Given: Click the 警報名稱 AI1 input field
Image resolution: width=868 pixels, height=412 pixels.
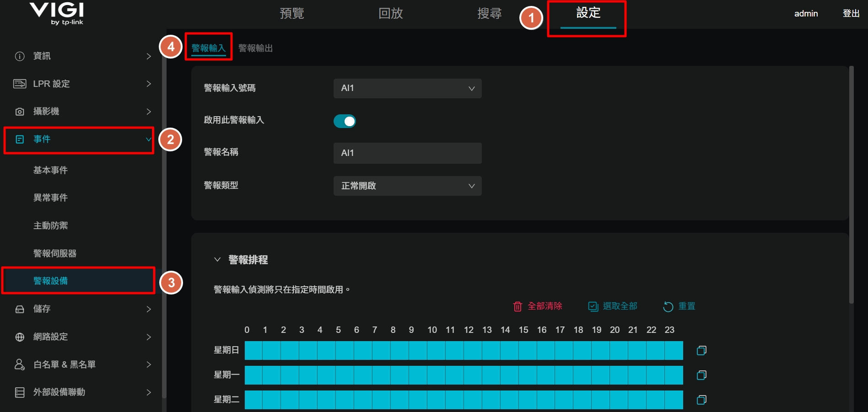Looking at the screenshot, I should [407, 153].
